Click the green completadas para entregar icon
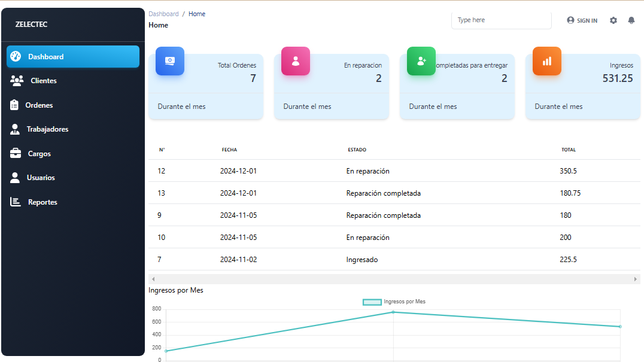 click(x=421, y=61)
